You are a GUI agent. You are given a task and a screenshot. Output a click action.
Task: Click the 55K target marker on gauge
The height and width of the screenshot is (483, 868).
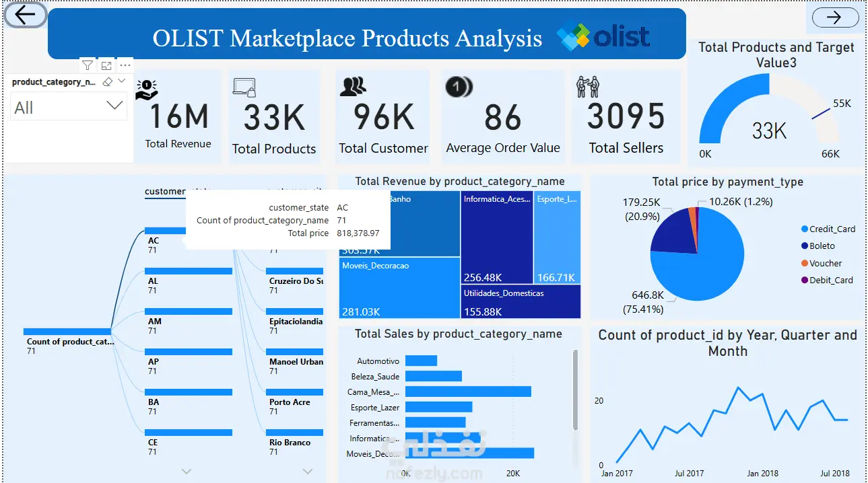point(822,114)
